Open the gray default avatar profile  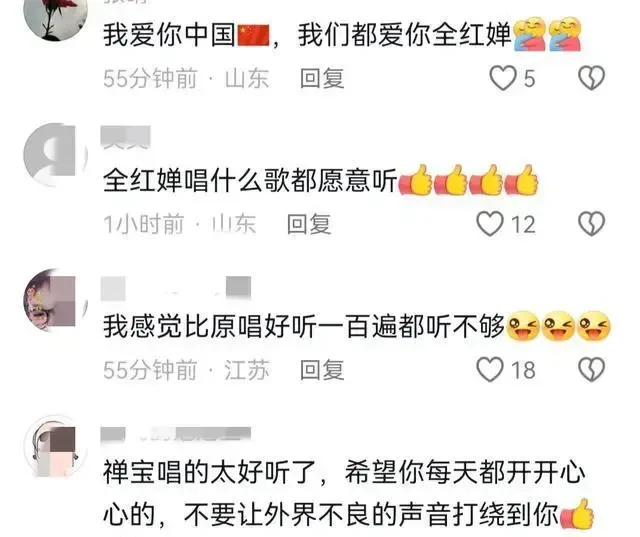tap(56, 155)
